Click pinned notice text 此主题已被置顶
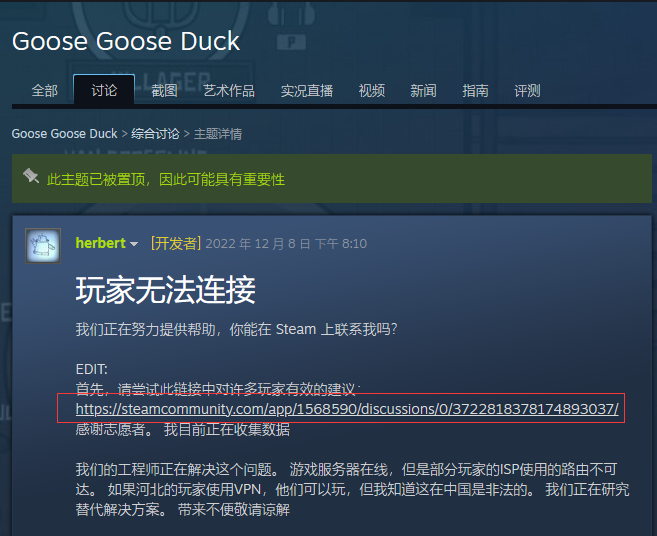 click(x=96, y=179)
